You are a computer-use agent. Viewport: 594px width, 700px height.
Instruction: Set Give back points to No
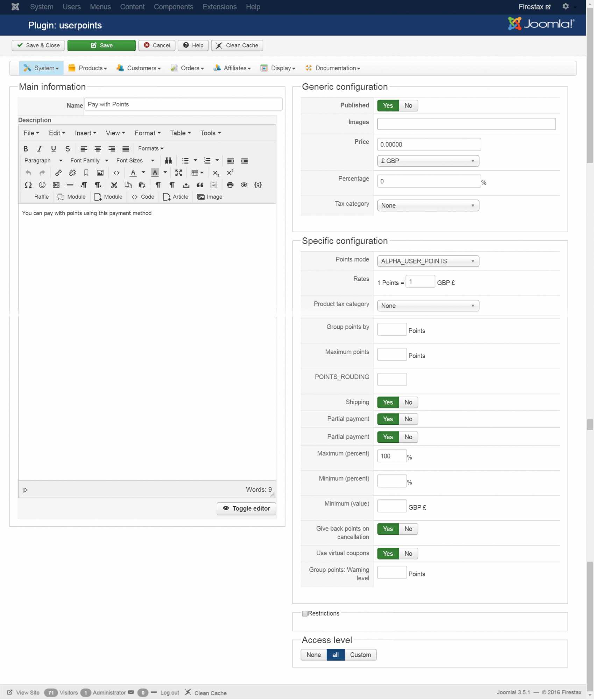click(408, 529)
